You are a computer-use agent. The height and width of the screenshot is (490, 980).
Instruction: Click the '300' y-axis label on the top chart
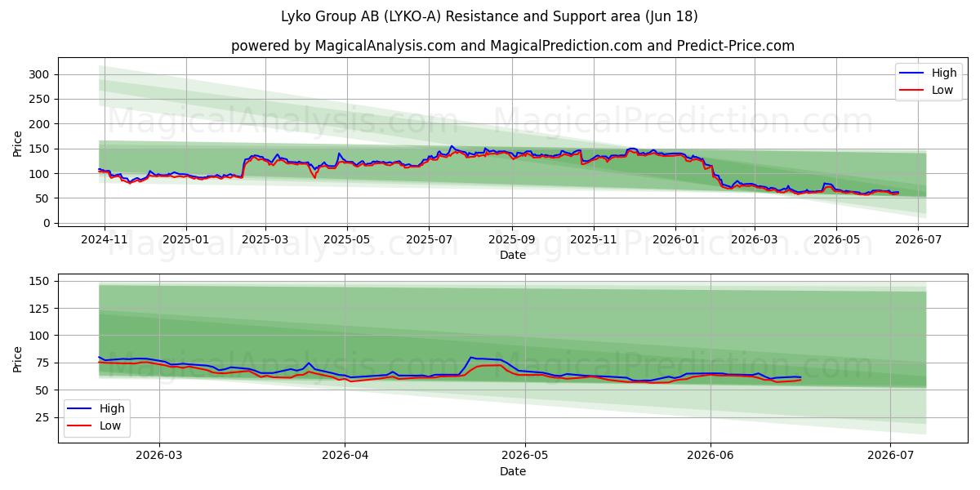(x=40, y=74)
